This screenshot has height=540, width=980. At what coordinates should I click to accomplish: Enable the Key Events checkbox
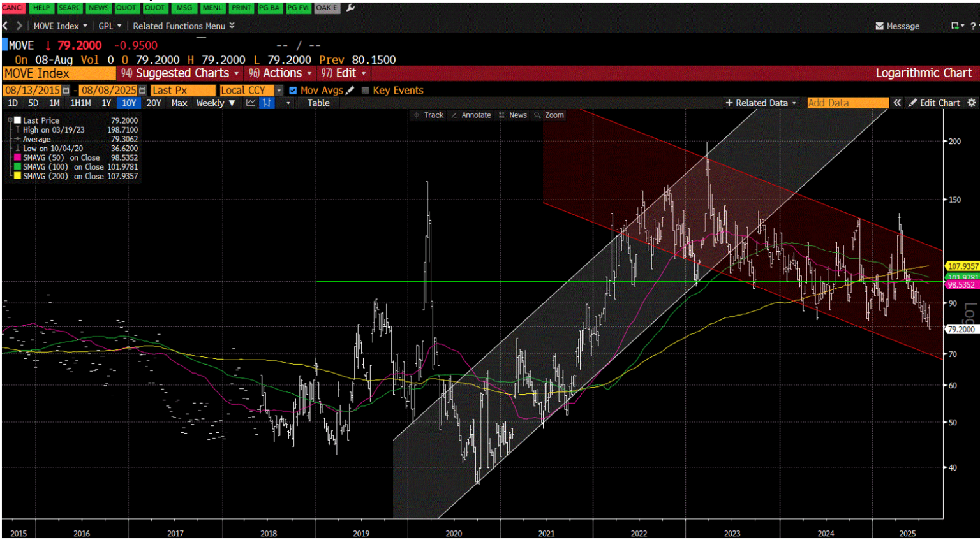point(366,90)
